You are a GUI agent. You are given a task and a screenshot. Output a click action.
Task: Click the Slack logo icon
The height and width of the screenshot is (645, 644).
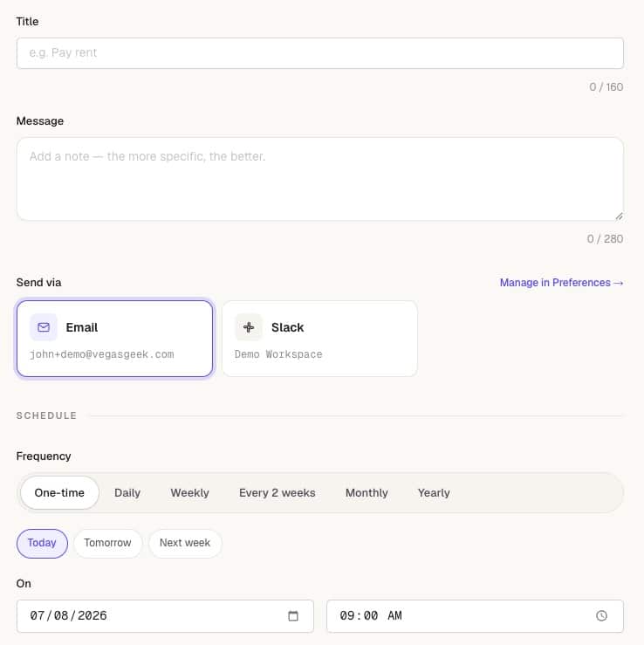click(249, 327)
